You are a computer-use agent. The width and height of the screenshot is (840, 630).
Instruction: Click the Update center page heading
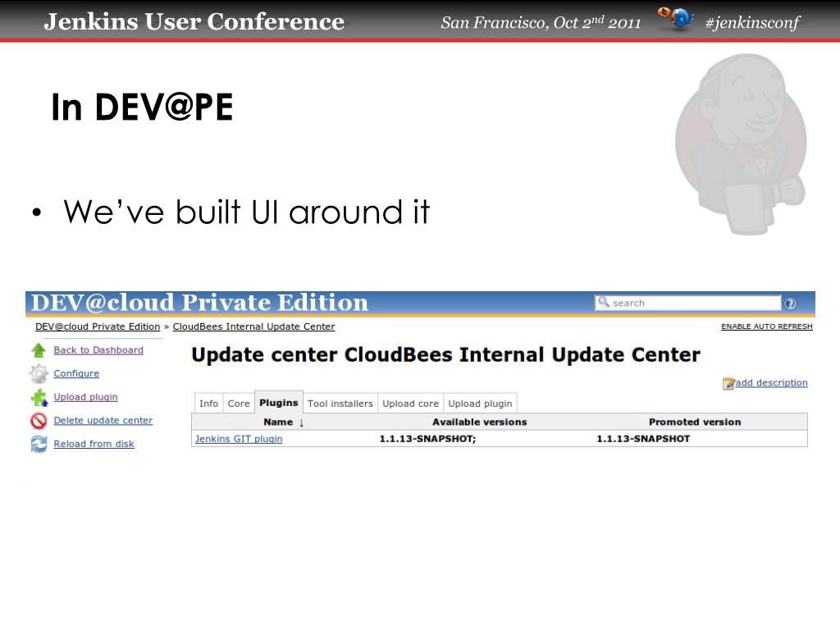tap(445, 354)
